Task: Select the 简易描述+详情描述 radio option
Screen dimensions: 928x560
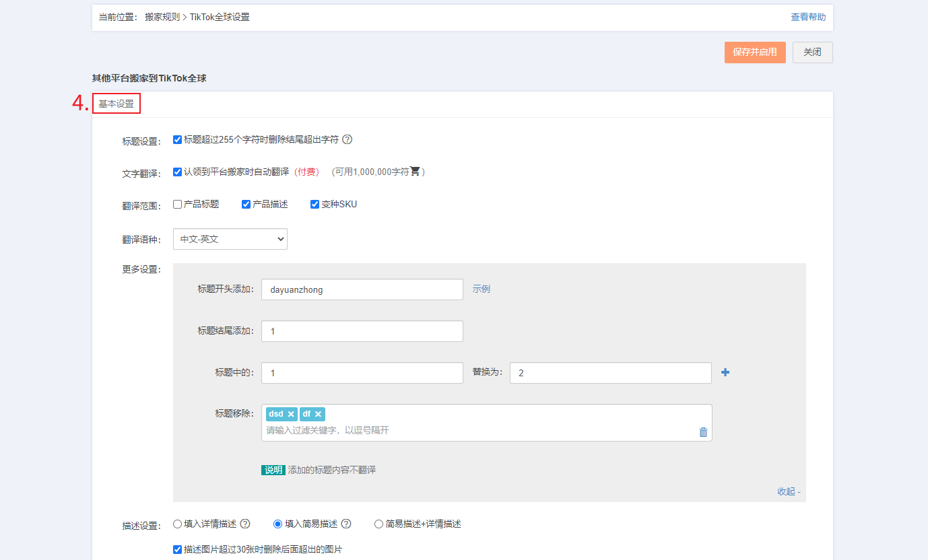Action: pyautogui.click(x=379, y=524)
